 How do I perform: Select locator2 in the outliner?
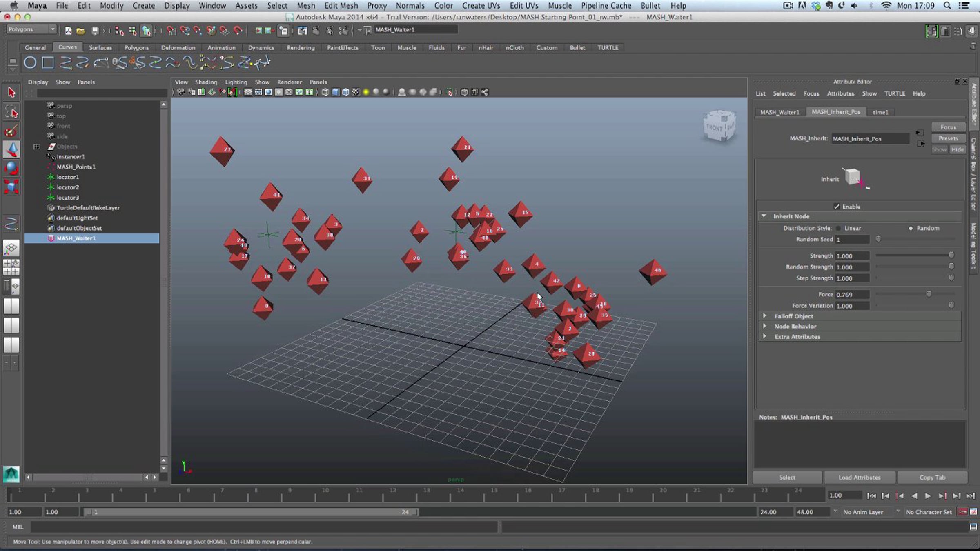[68, 187]
